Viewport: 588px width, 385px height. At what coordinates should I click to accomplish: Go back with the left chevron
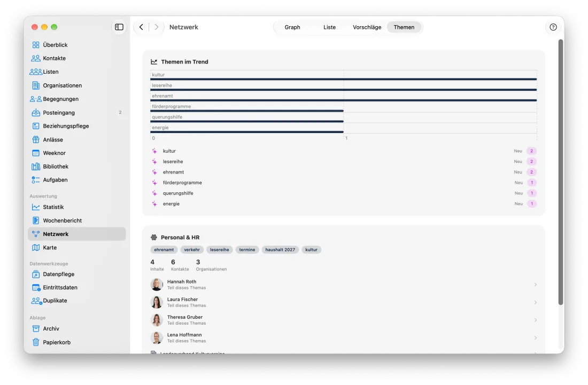click(141, 27)
